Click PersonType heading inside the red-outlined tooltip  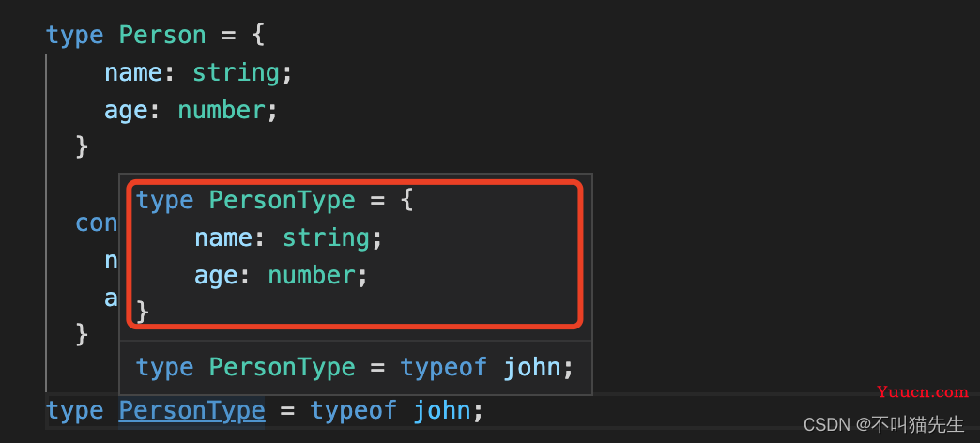(x=282, y=201)
